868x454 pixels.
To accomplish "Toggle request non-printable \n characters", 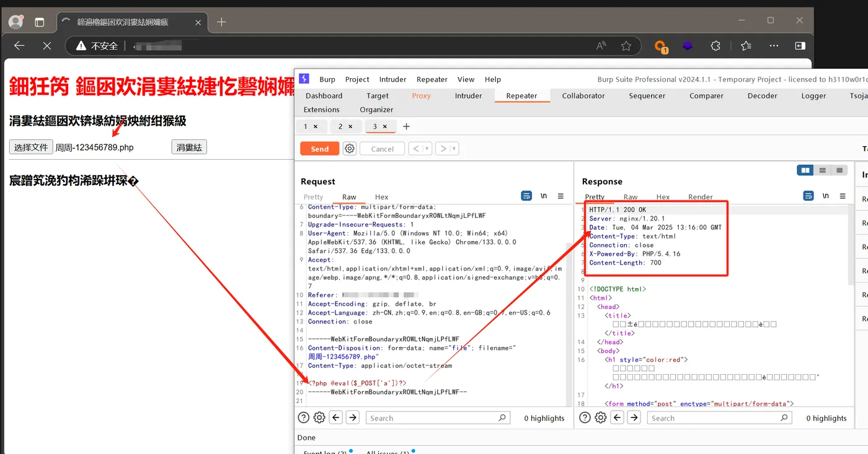I will pos(544,196).
